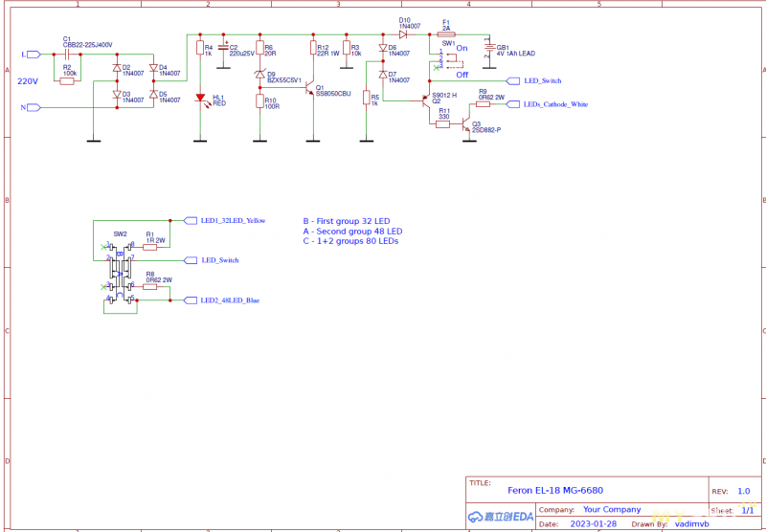Select note 'A - Second group 48 LED'
The width and height of the screenshot is (766, 532).
pos(352,232)
